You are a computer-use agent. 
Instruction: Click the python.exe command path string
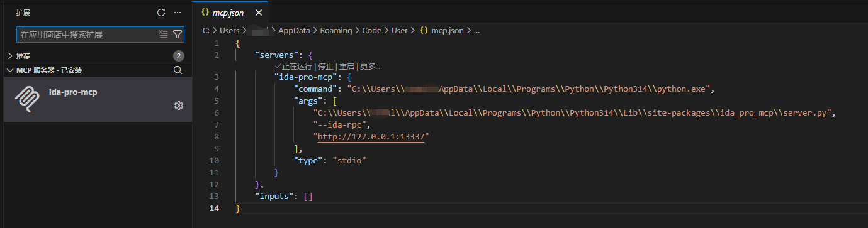point(529,89)
